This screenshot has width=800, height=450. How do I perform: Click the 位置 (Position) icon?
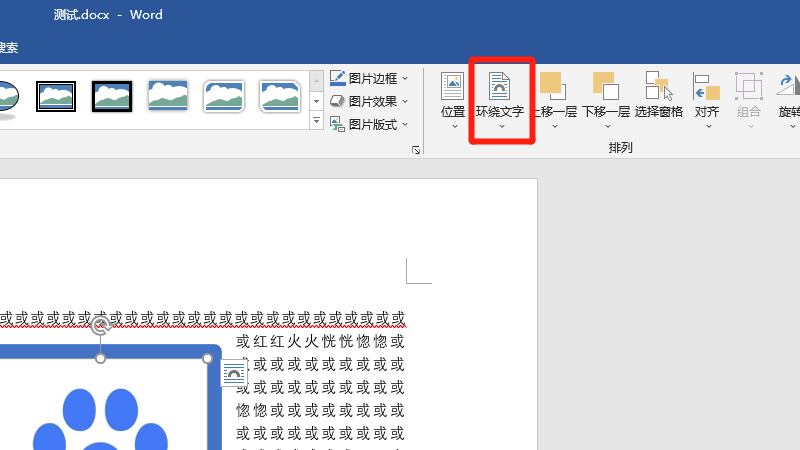click(x=453, y=87)
